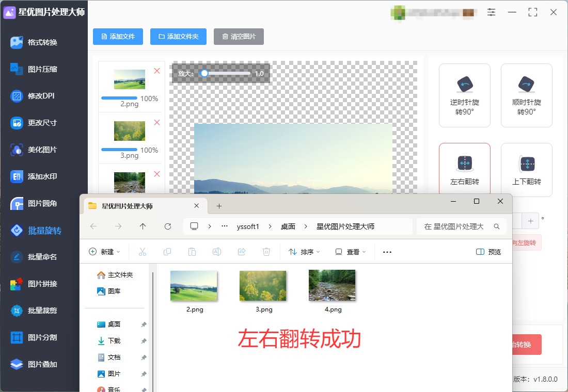The image size is (568, 392).
Task: Open the 格式转换 format conversion tool
Action: coord(34,42)
